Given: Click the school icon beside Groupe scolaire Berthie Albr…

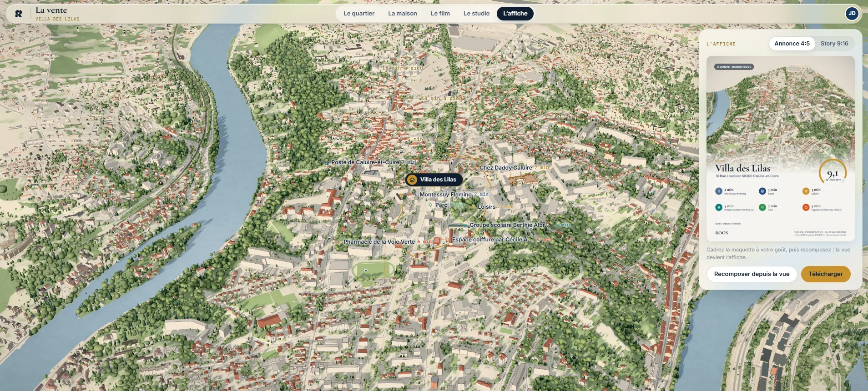Looking at the screenshot, I should [x=465, y=225].
